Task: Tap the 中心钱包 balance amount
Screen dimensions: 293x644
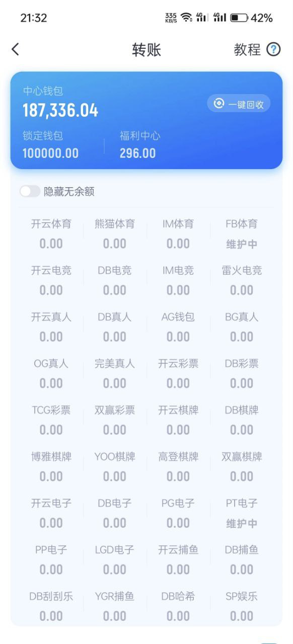Action: pos(60,110)
